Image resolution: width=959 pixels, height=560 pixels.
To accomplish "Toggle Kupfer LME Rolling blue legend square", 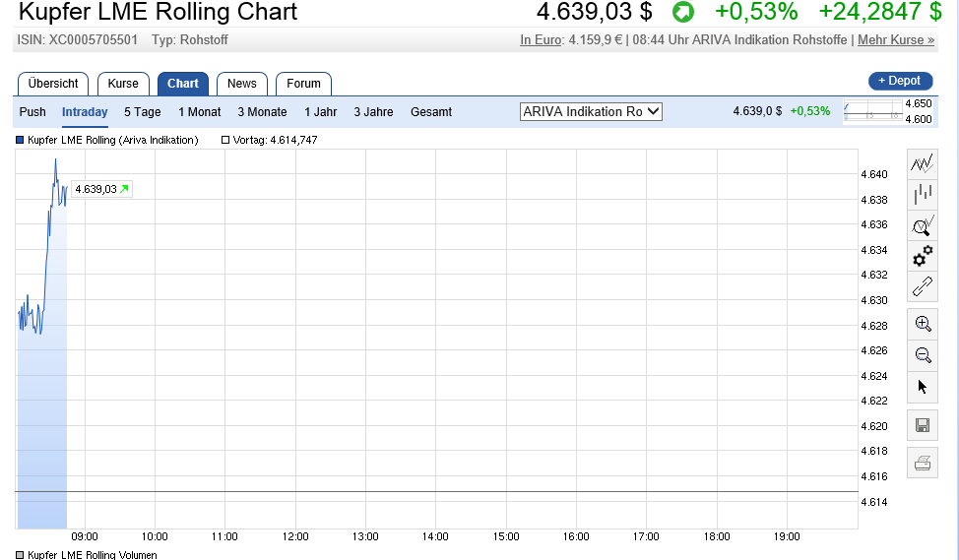I will [x=20, y=140].
